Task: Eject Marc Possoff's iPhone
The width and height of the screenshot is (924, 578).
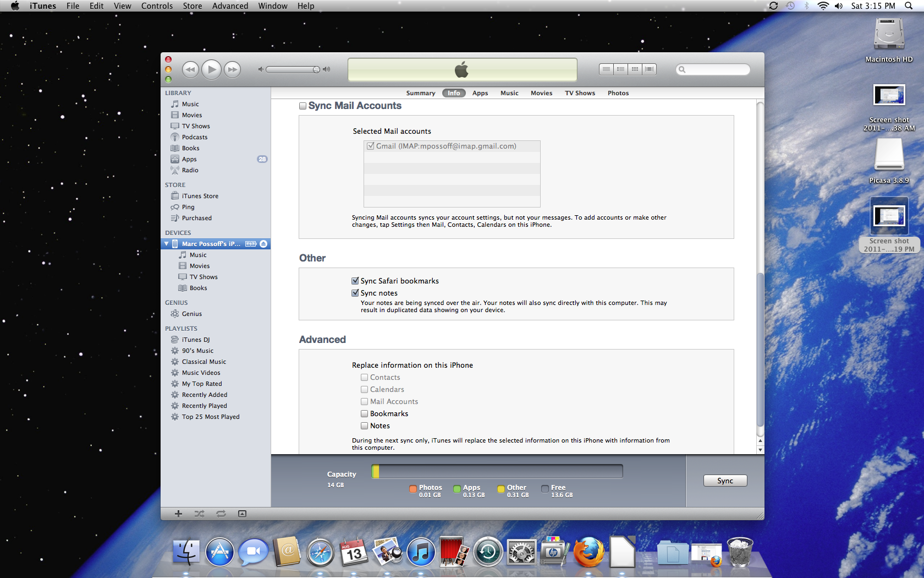Action: click(263, 244)
